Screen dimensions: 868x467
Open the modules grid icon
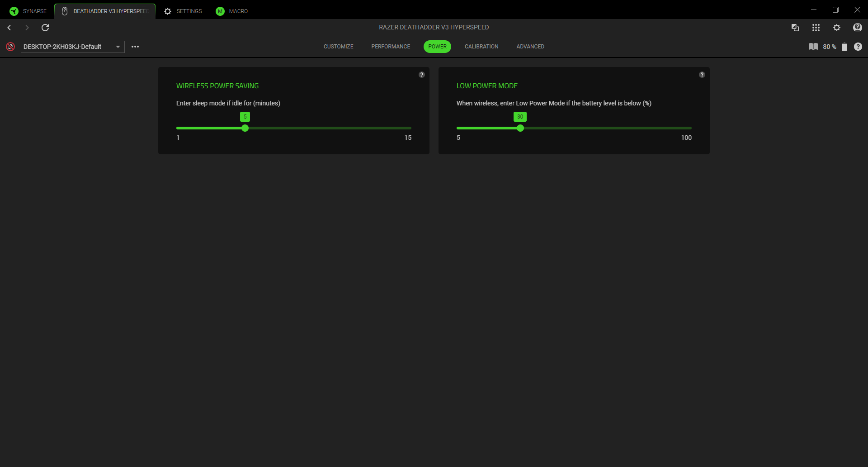coord(816,28)
